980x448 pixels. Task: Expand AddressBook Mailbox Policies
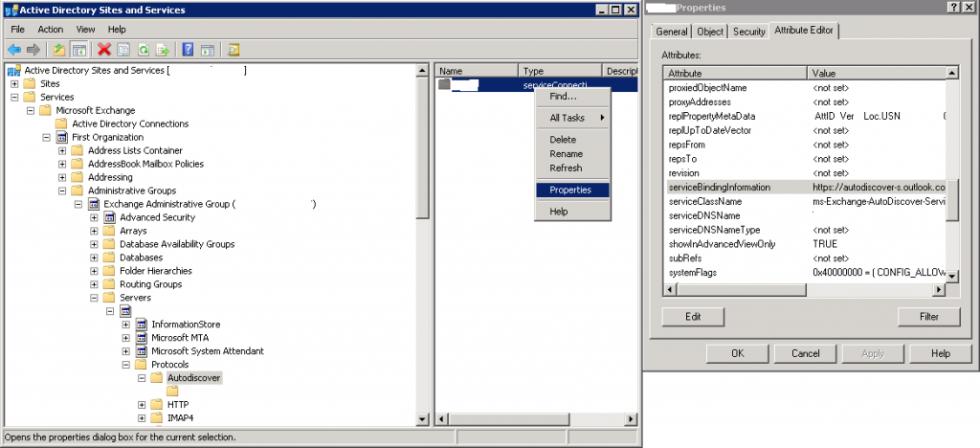coord(62,164)
